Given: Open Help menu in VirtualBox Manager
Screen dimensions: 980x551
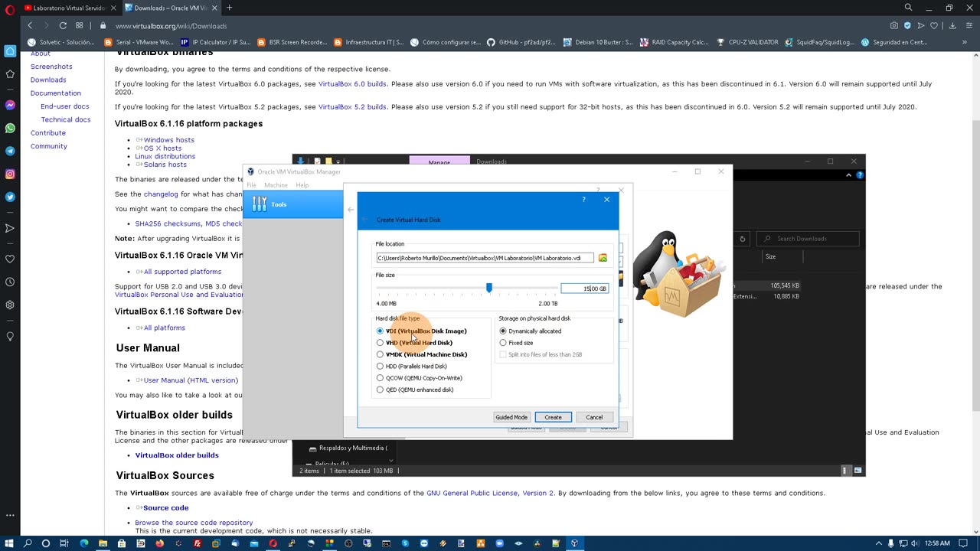Looking at the screenshot, I should point(302,185).
